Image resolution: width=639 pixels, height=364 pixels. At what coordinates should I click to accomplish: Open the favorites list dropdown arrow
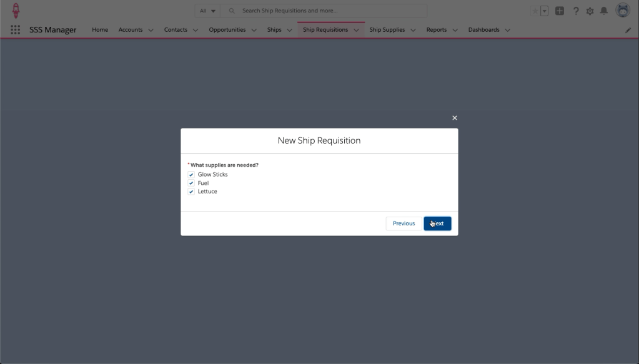pos(545,11)
